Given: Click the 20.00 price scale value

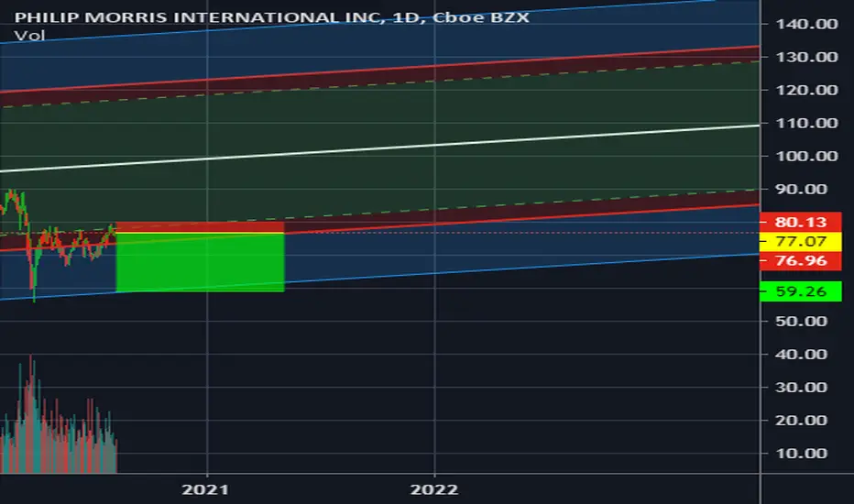Looking at the screenshot, I should click(x=801, y=420).
